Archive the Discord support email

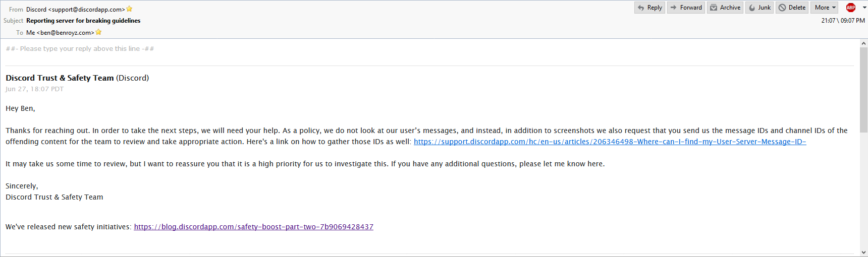[725, 8]
